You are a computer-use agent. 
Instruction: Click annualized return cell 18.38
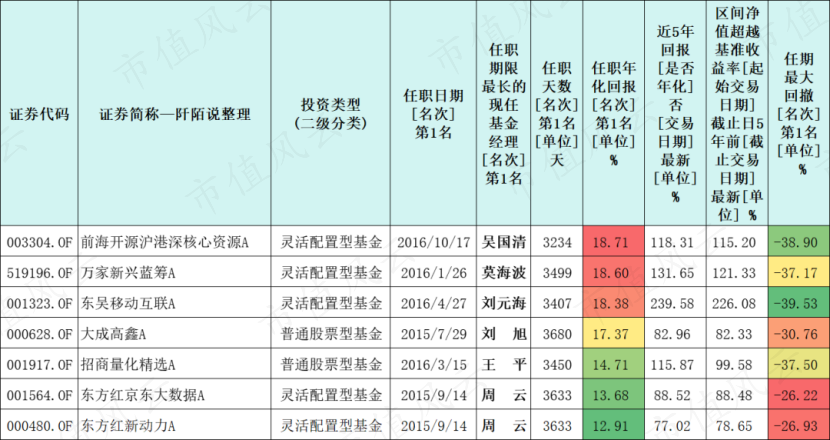coord(614,303)
